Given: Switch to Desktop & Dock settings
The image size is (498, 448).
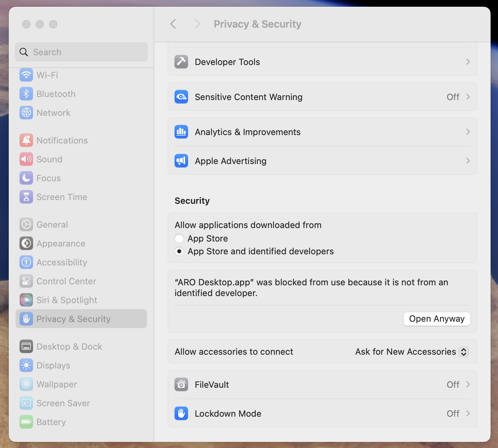Looking at the screenshot, I should click(x=69, y=346).
